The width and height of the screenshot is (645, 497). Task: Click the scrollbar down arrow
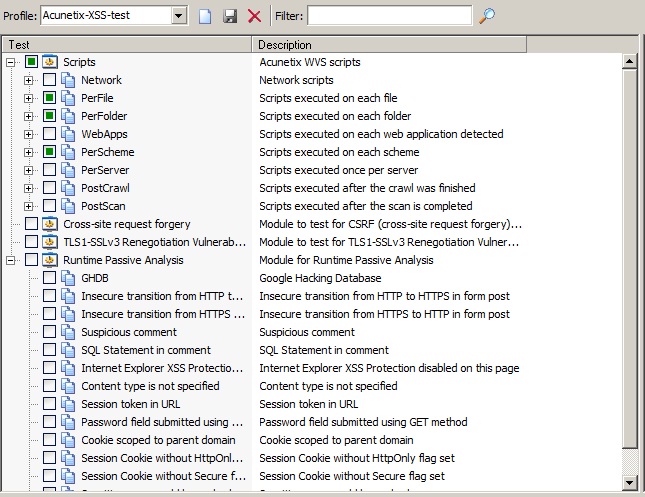pos(629,482)
